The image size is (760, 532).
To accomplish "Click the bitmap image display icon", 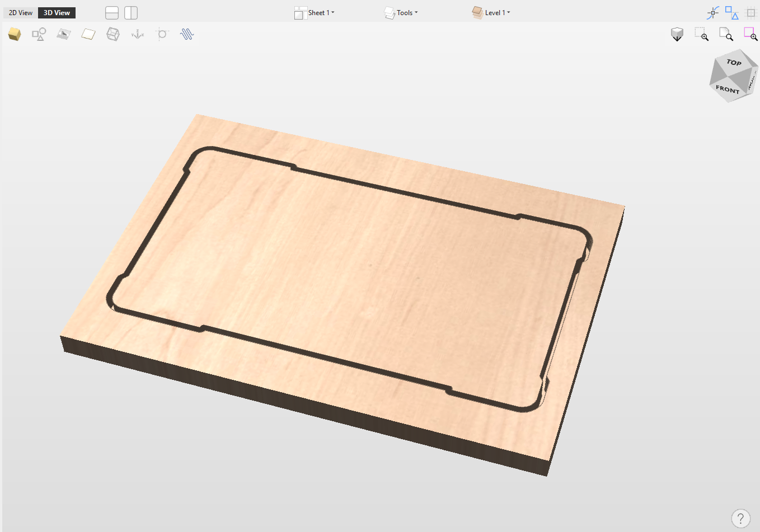I will (64, 35).
